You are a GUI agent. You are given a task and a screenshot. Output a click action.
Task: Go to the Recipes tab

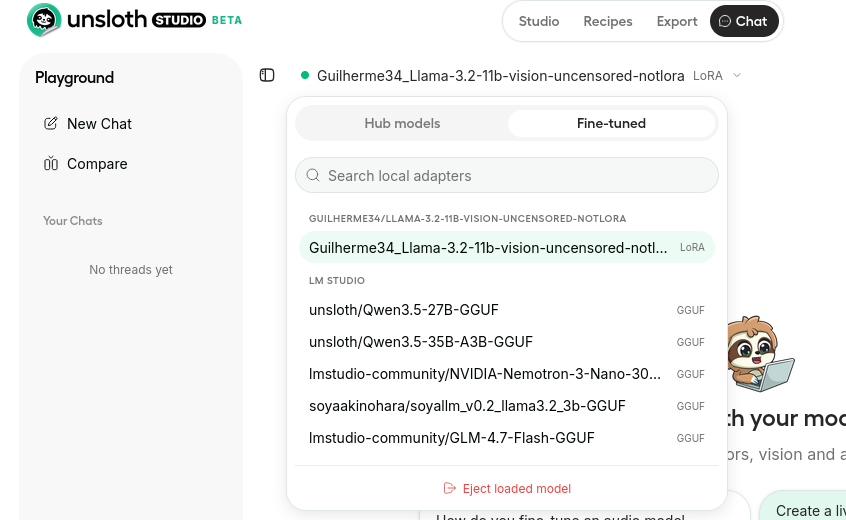(608, 21)
